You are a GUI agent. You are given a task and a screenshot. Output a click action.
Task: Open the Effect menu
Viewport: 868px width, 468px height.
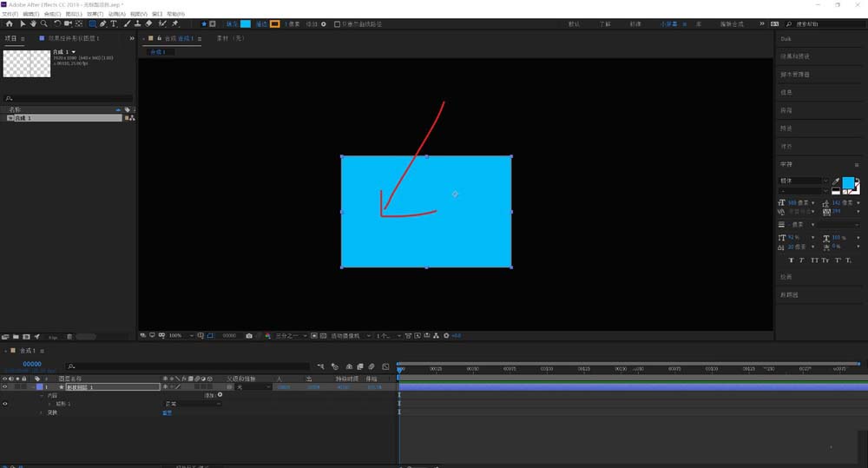(95, 14)
